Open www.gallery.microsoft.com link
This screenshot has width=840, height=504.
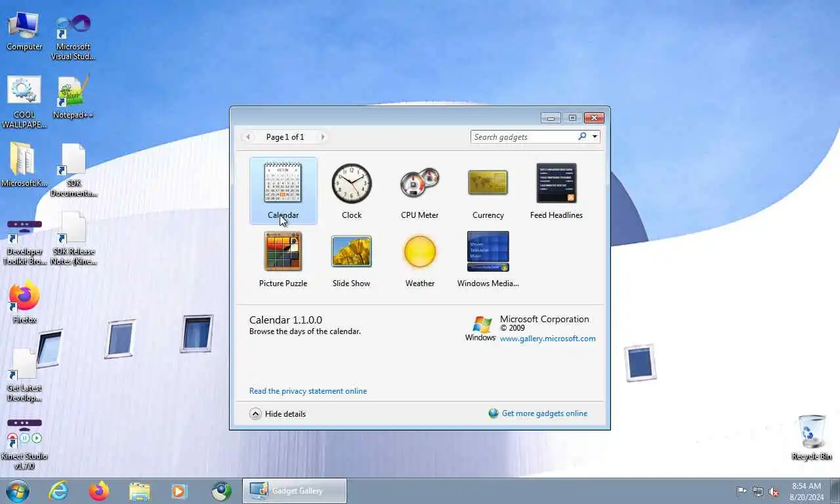click(x=548, y=339)
